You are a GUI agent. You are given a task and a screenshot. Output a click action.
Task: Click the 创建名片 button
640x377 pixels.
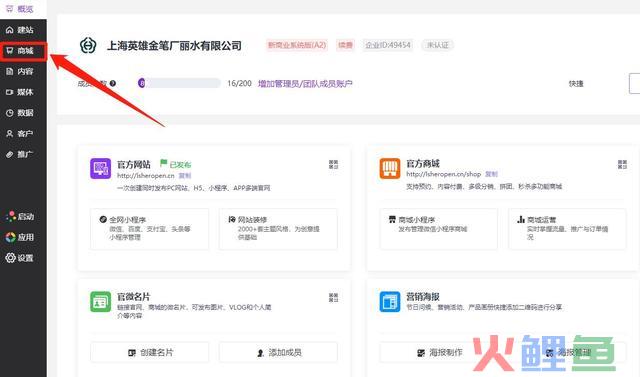click(149, 352)
